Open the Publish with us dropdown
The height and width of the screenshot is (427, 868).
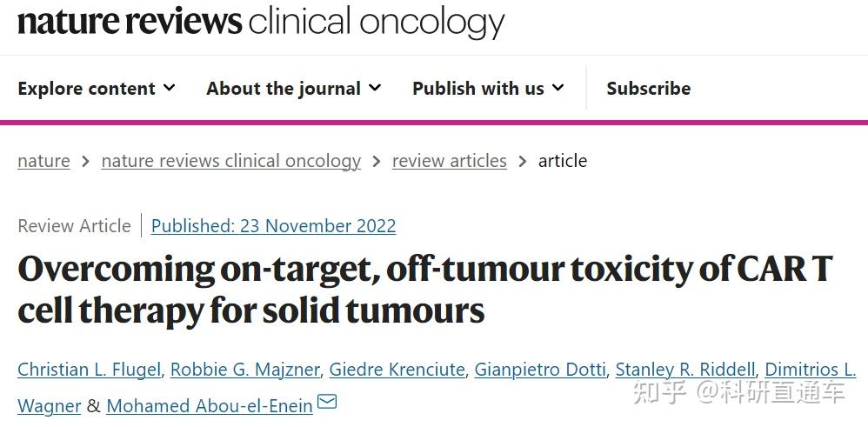[x=488, y=89]
